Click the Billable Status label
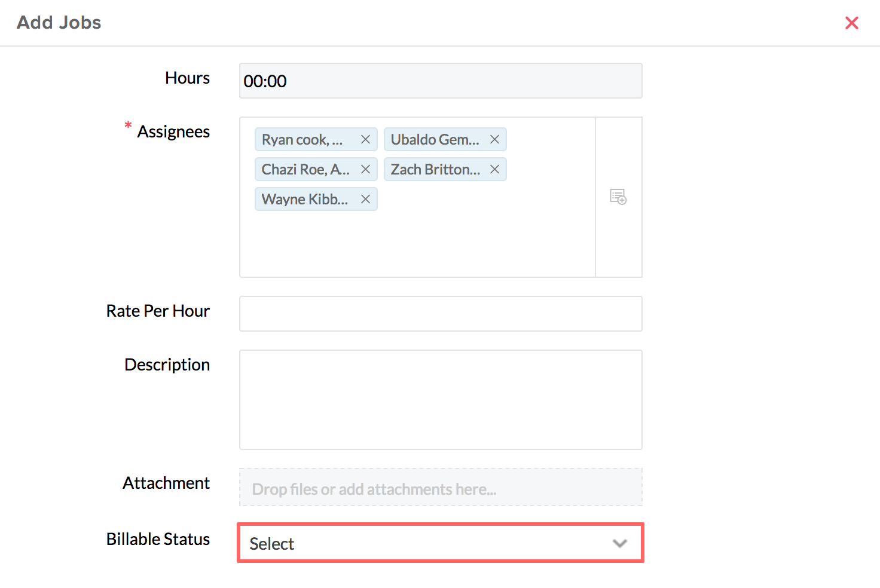 158,539
